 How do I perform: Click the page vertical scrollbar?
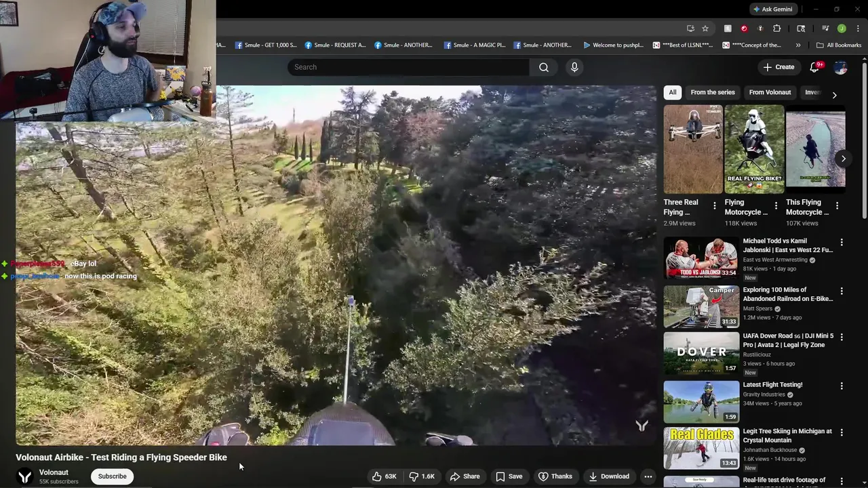(x=865, y=142)
